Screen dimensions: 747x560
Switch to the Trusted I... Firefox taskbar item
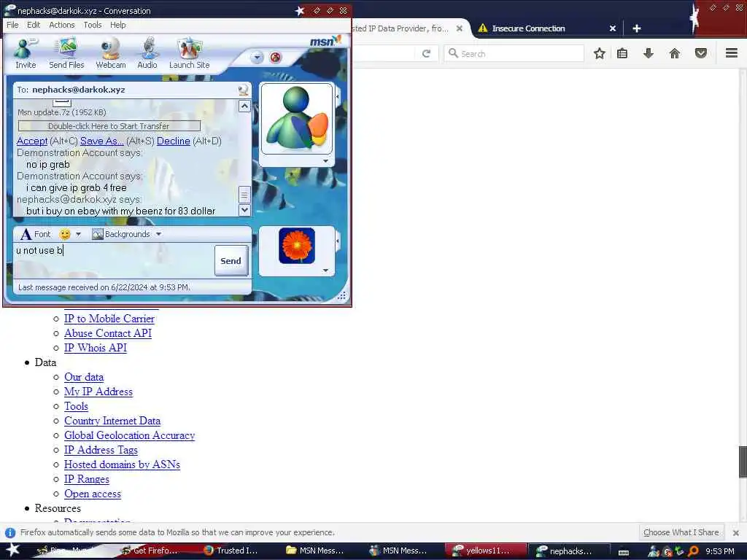[232, 551]
